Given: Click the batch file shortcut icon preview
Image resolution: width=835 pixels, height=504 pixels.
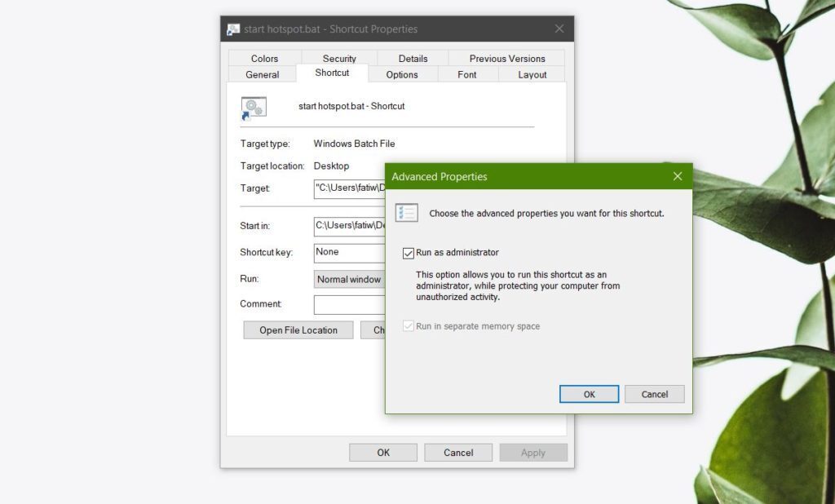Looking at the screenshot, I should (253, 107).
